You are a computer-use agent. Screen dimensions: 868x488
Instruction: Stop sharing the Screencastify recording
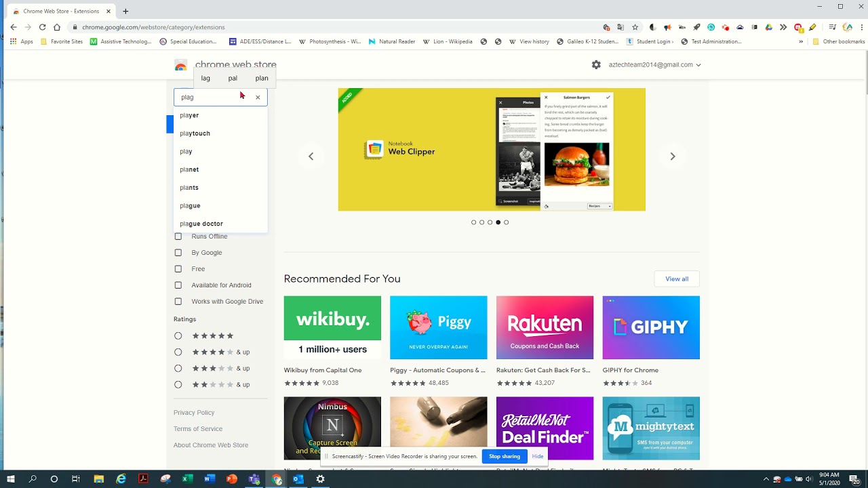(x=505, y=456)
